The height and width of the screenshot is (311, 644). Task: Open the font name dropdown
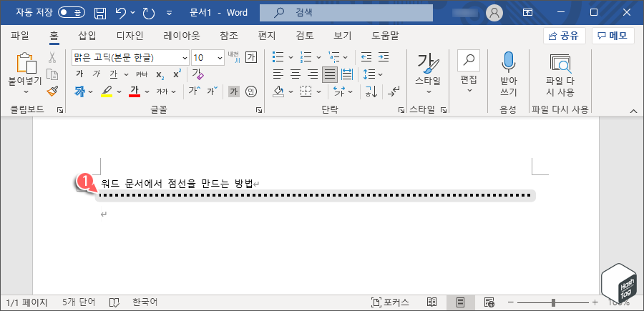(x=185, y=58)
